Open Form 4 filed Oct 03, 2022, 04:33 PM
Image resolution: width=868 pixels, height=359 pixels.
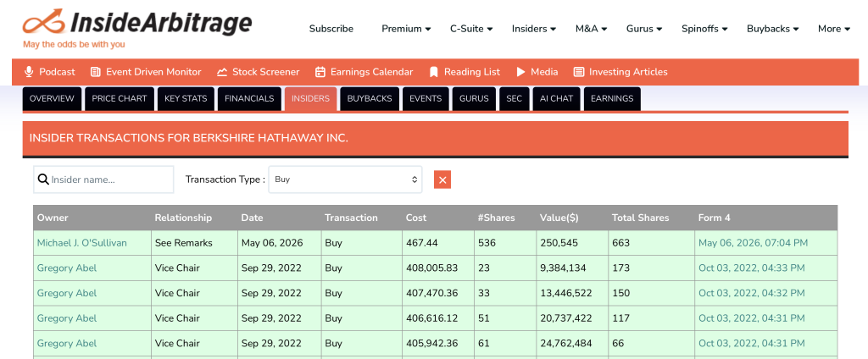point(752,268)
